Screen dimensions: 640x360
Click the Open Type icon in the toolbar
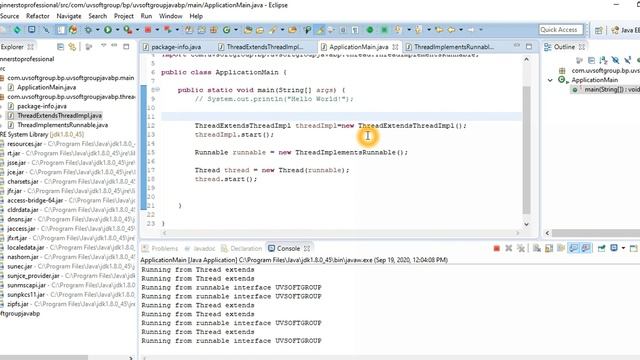pyautogui.click(x=248, y=30)
